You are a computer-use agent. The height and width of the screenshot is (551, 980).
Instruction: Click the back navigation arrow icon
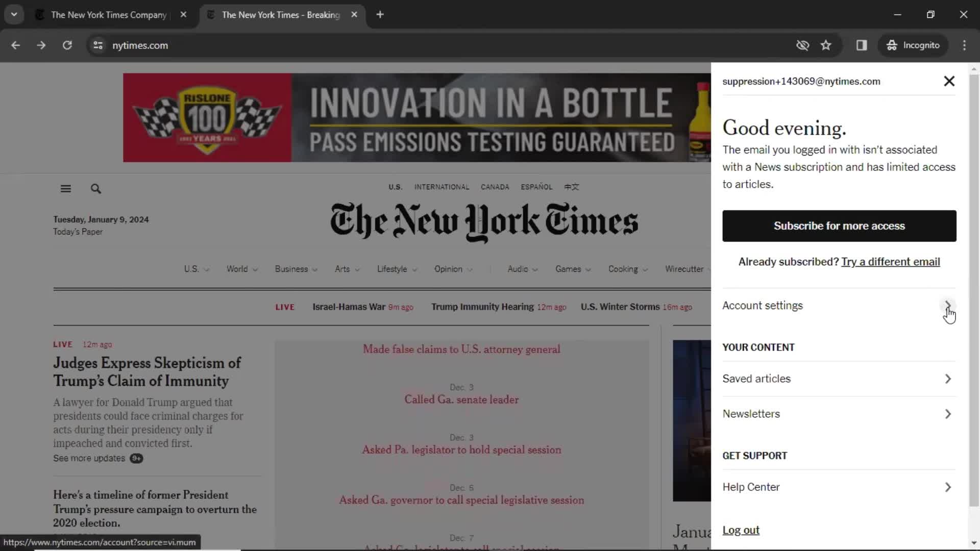pyautogui.click(x=16, y=45)
